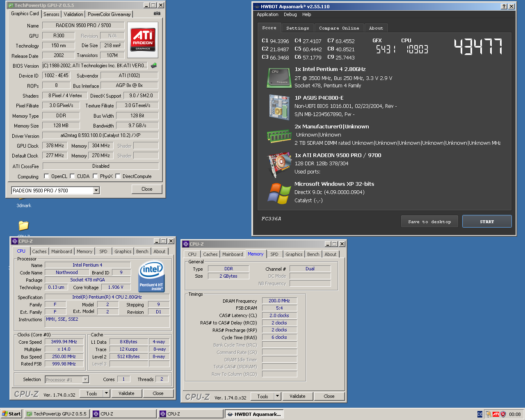Viewport: 525px width, 420px height.
Task: Click Tools button in CPU-Z CPU window
Action: tap(91, 393)
